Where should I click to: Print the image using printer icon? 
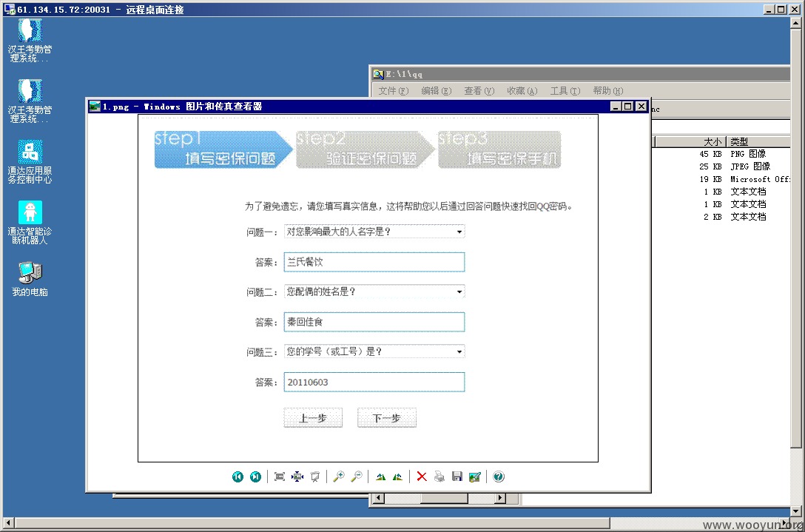pos(439,477)
